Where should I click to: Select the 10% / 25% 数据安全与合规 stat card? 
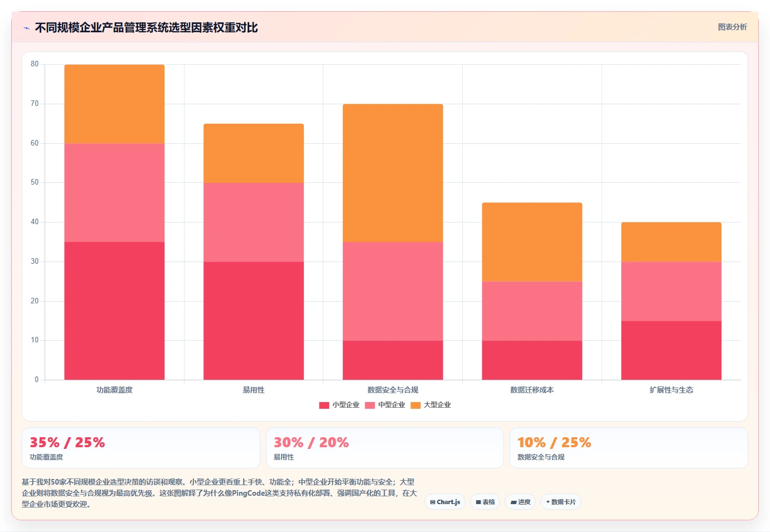tap(629, 448)
